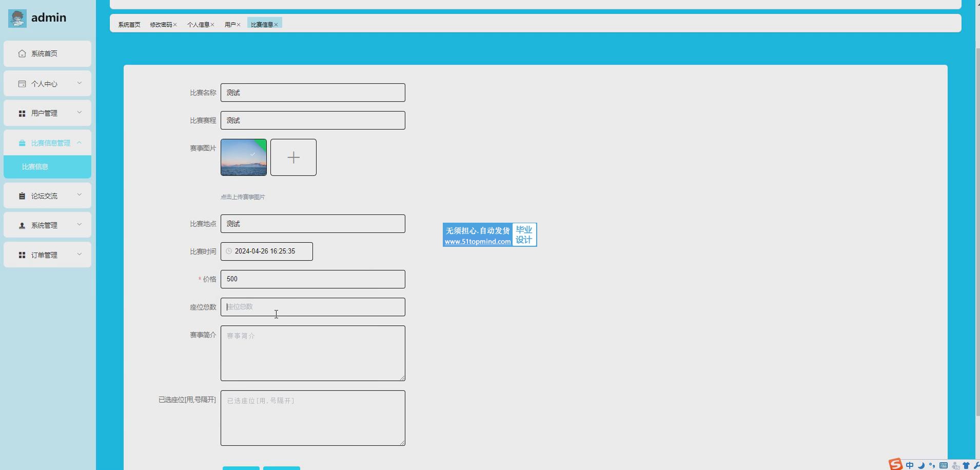Viewport: 980px width, 470px height.
Task: Click the 比赛赛程 input field
Action: pyautogui.click(x=313, y=121)
